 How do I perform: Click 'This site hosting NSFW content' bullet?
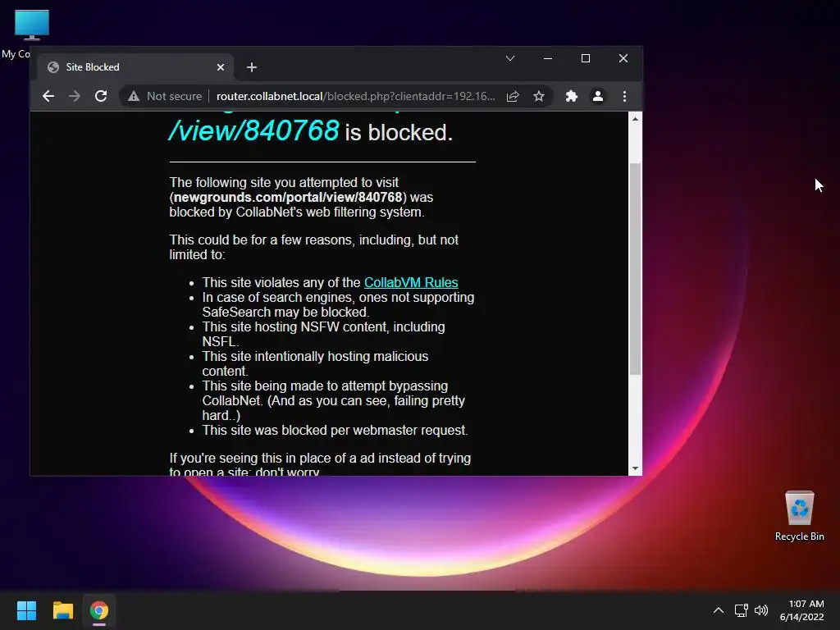point(323,335)
